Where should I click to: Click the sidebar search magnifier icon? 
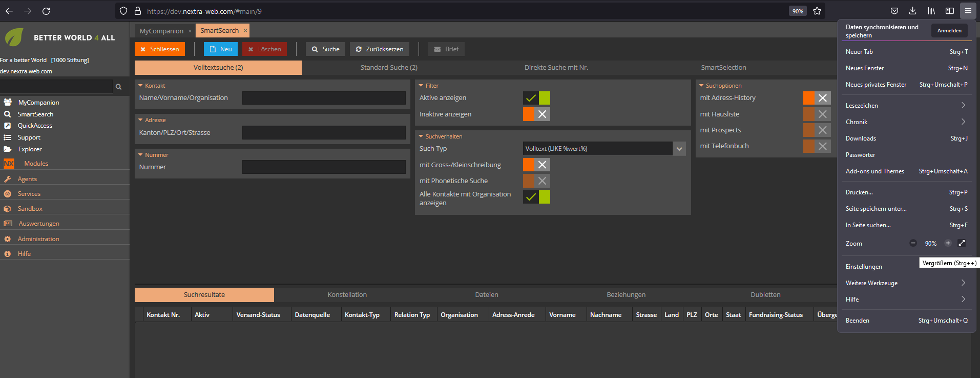tap(119, 87)
